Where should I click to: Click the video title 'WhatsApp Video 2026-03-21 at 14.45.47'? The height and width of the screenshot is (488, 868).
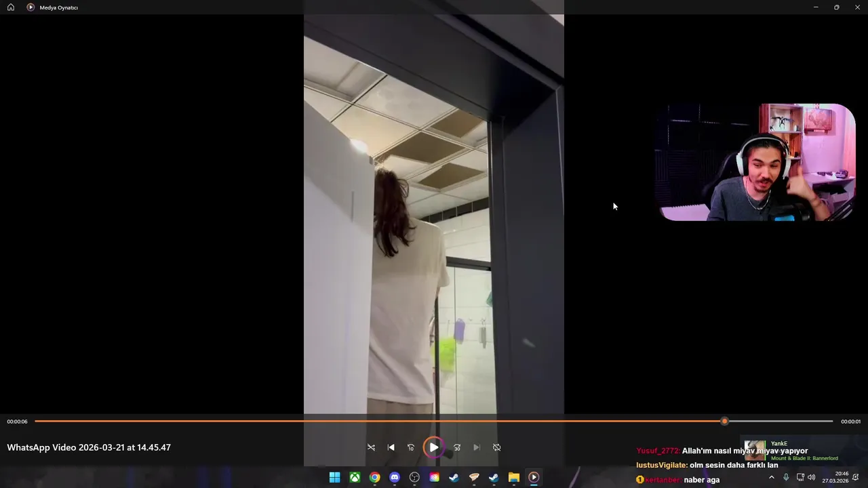[x=89, y=447]
